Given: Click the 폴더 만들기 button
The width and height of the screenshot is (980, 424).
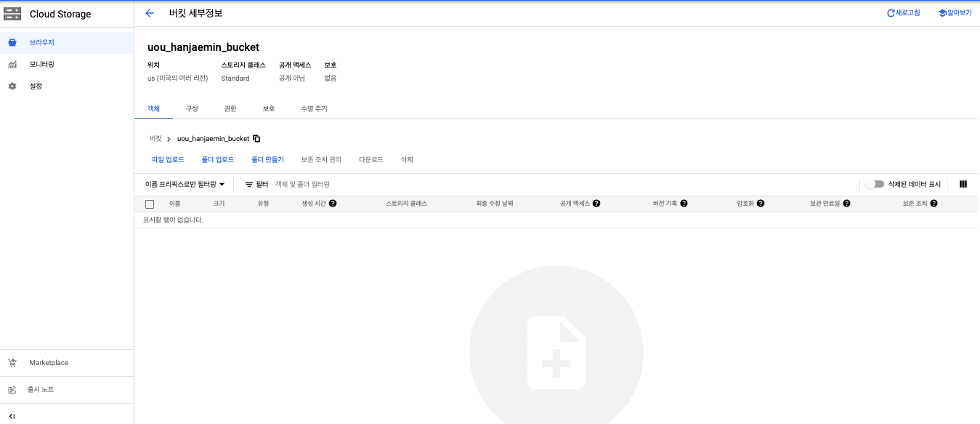Looking at the screenshot, I should coord(268,159).
